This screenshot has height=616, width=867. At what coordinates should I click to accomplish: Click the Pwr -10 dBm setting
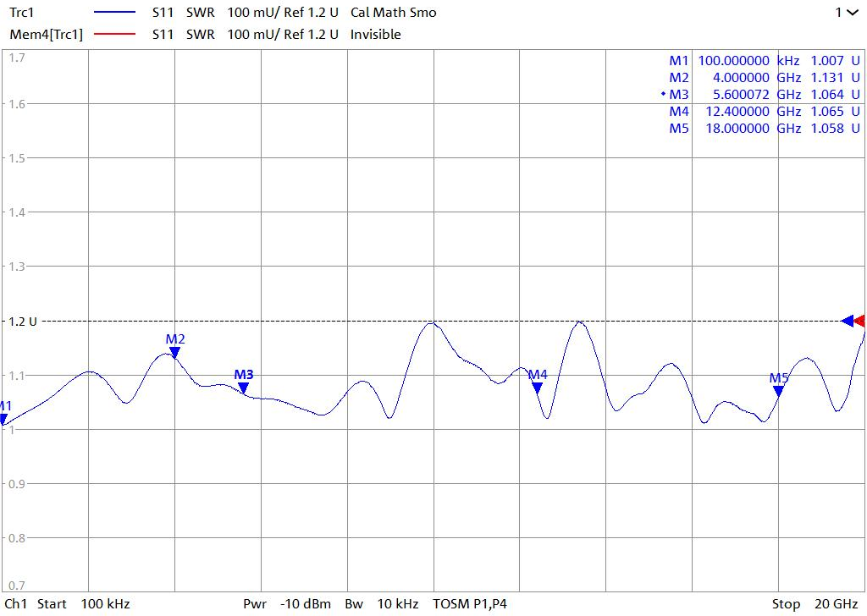tap(286, 604)
